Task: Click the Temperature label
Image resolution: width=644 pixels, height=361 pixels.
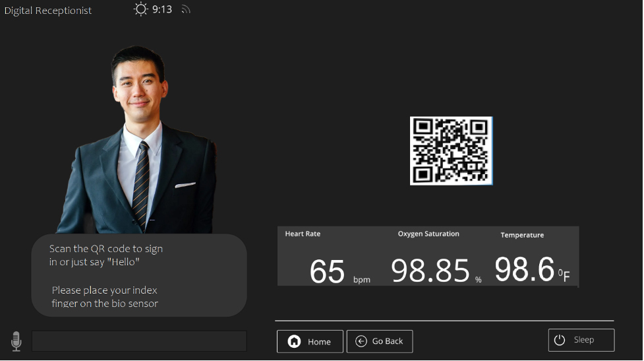Action: click(x=522, y=235)
